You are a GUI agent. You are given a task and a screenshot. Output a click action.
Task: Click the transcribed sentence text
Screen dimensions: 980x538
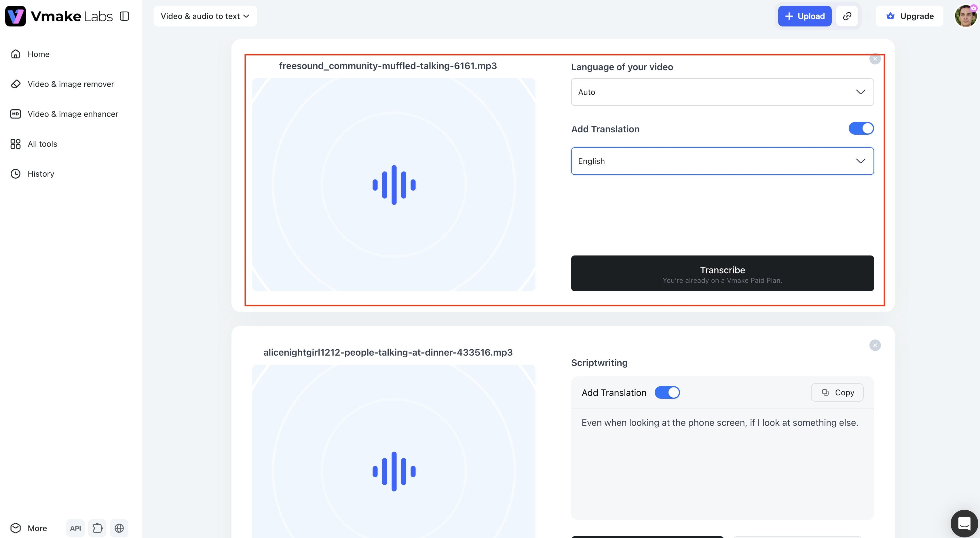tap(720, 423)
